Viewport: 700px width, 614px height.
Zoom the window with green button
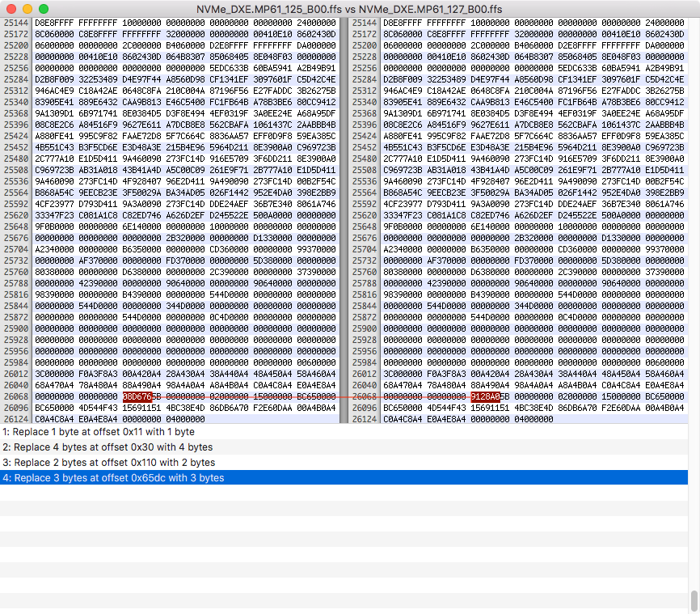(x=44, y=9)
